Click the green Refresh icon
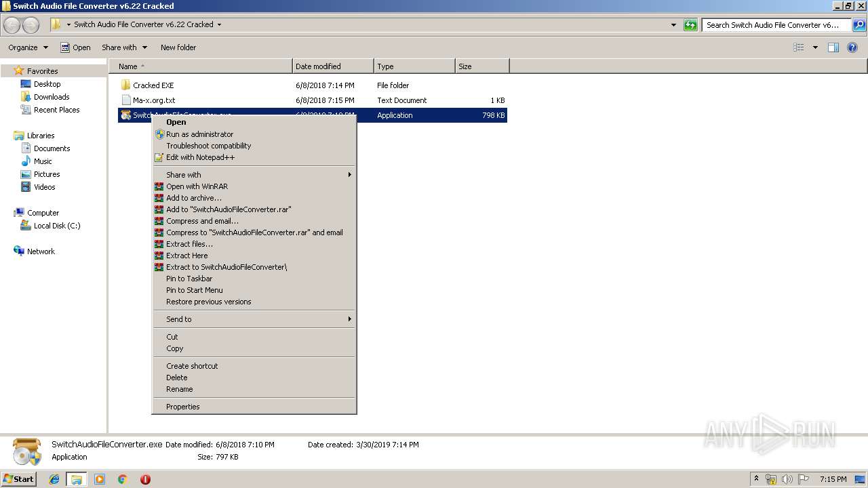The image size is (868, 488). pos(690,25)
